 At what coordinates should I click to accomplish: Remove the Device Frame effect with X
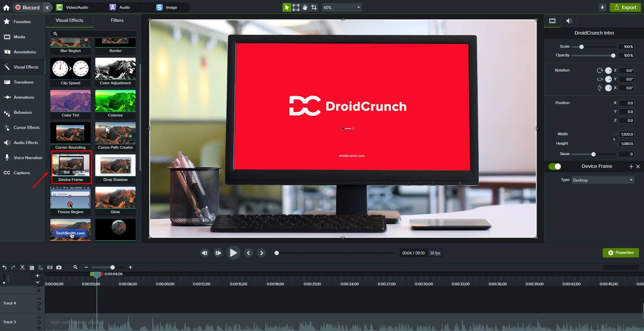638,167
